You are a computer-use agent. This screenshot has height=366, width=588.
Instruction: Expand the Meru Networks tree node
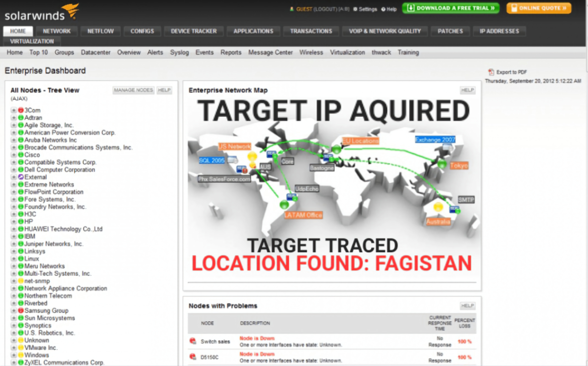pyautogui.click(x=14, y=266)
